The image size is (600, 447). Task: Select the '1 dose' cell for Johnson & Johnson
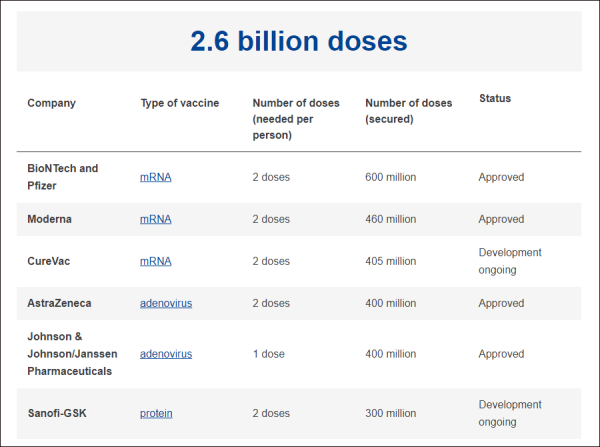(268, 354)
